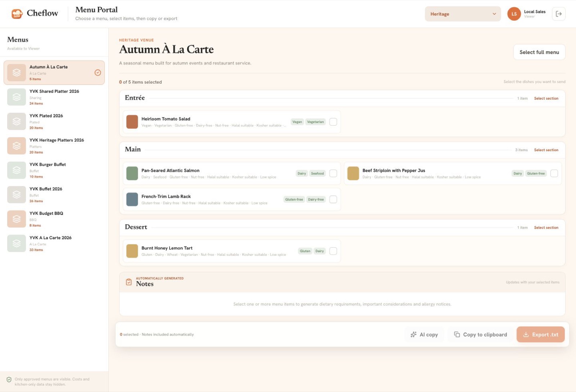Tick the Burnt Honey Lemon Tart checkbox
This screenshot has height=392, width=576.
coord(333,251)
